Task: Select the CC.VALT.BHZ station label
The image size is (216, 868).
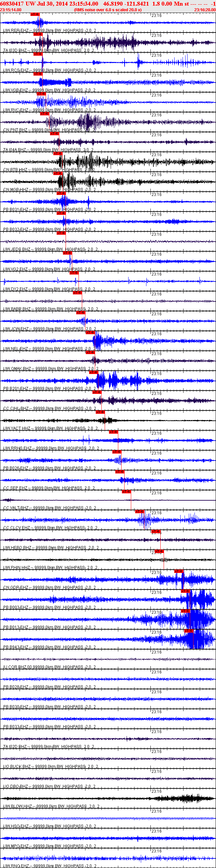Action: [x=50, y=508]
